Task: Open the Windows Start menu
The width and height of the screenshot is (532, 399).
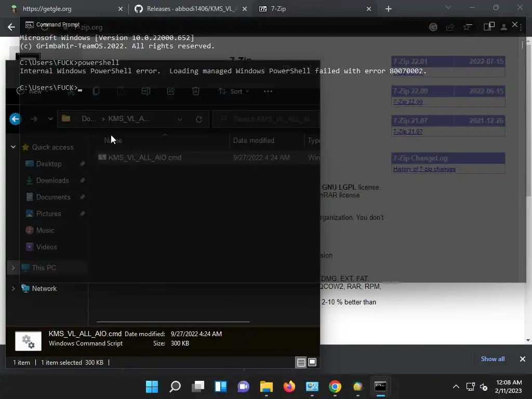Action: click(152, 387)
